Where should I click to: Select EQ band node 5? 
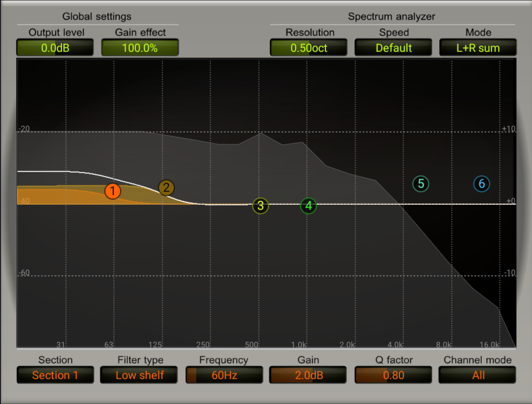(x=421, y=184)
